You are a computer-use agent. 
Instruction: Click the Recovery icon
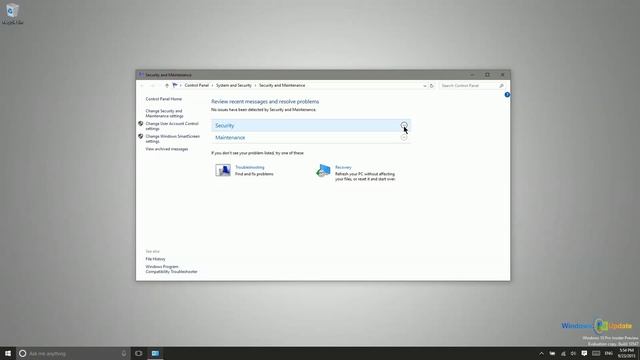click(323, 170)
